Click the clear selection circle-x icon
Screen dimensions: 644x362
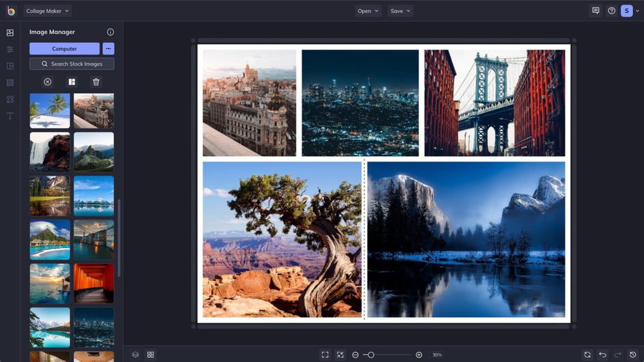48,82
